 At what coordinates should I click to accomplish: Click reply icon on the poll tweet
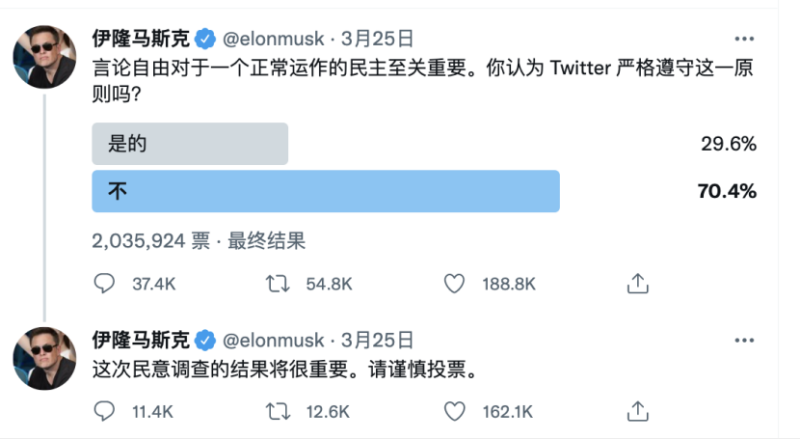coord(105,284)
